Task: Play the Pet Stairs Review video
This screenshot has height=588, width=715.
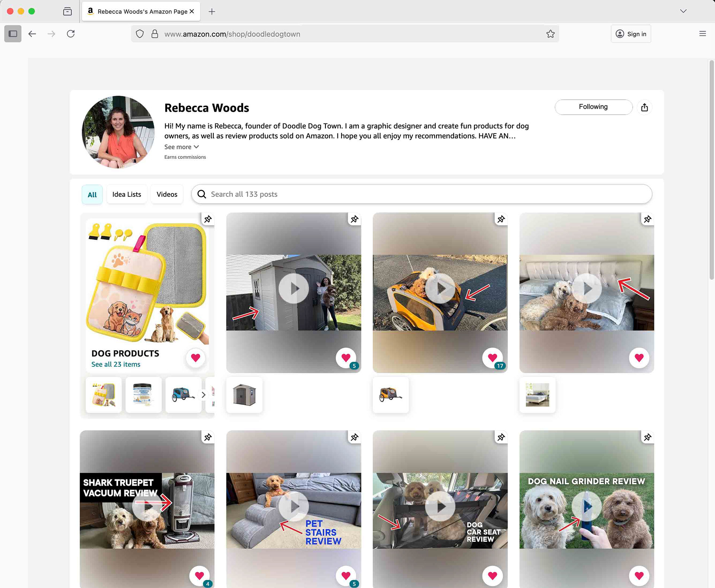Action: [293, 506]
